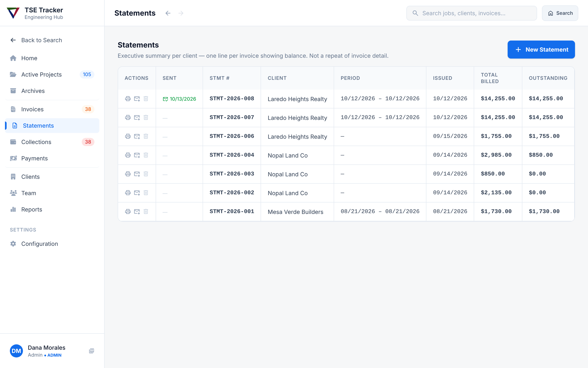Click the TSE Tracker logo
The height and width of the screenshot is (368, 588).
tap(13, 13)
